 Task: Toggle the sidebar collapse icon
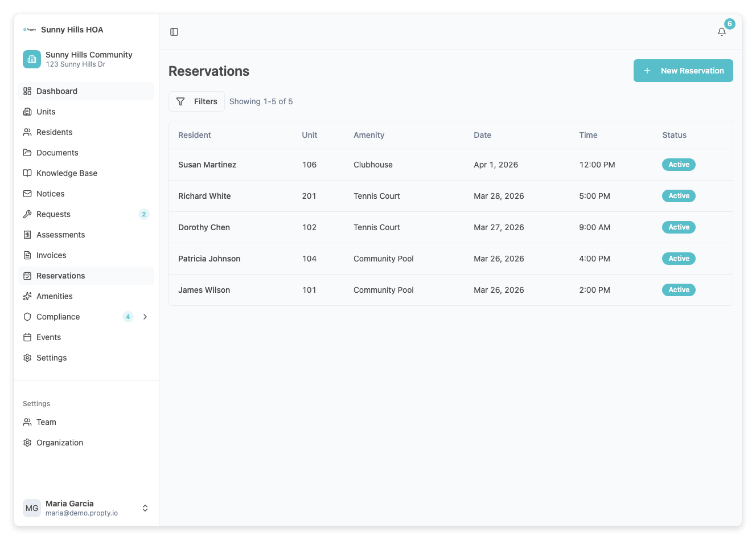point(174,32)
